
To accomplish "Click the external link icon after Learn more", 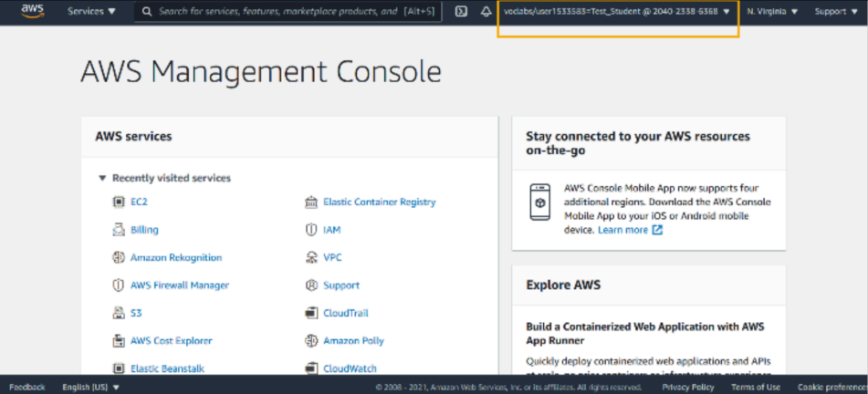I will [x=657, y=230].
